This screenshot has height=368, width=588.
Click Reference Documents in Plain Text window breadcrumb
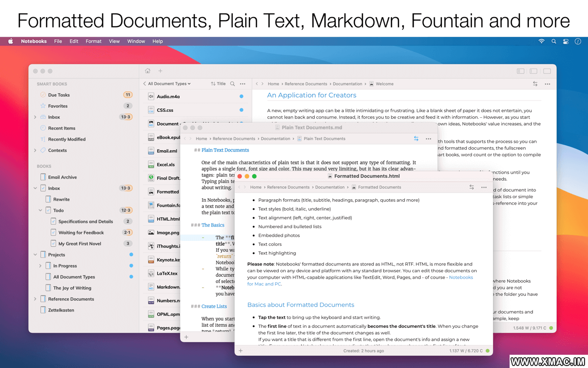(x=234, y=139)
